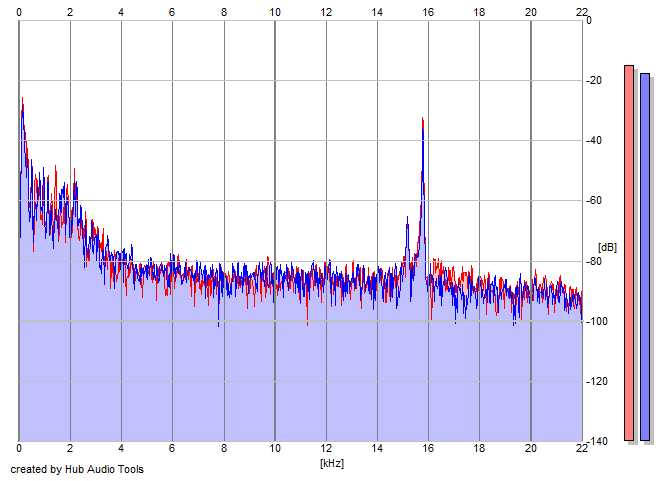This screenshot has width=664, height=481.
Task: Click the bottom axis 12 kHz label
Action: point(326,448)
